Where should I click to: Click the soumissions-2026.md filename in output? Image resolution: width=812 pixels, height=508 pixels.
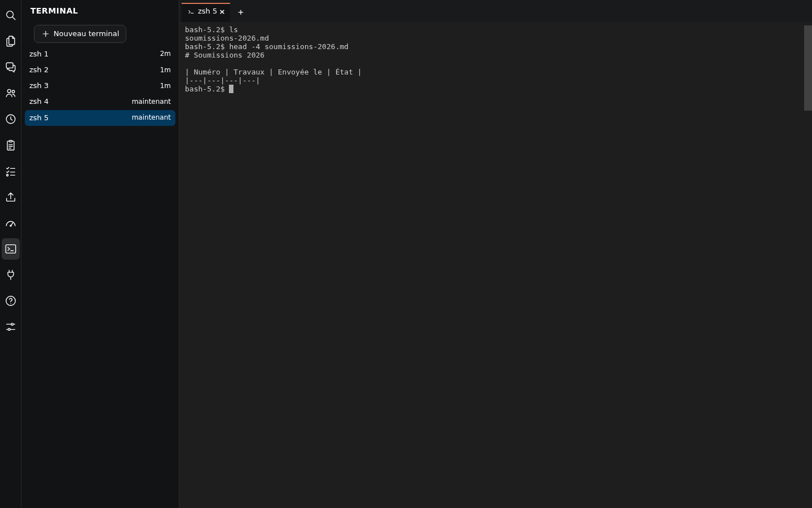pyautogui.click(x=227, y=38)
